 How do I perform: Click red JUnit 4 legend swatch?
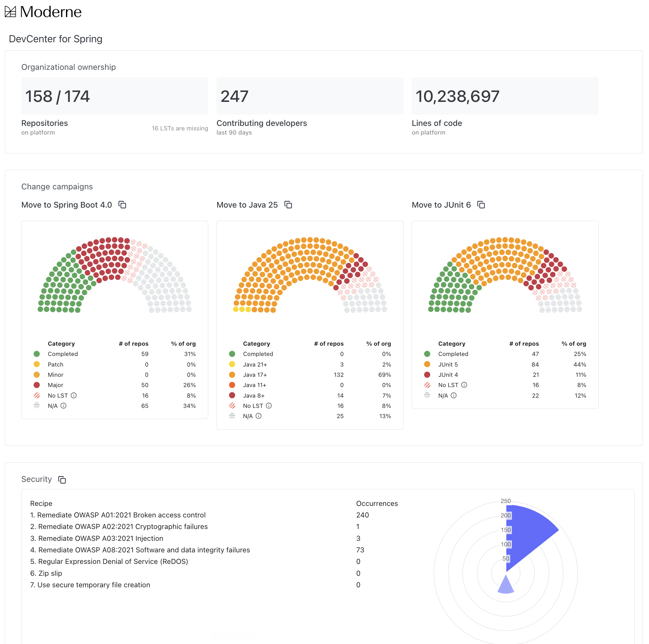(x=427, y=375)
